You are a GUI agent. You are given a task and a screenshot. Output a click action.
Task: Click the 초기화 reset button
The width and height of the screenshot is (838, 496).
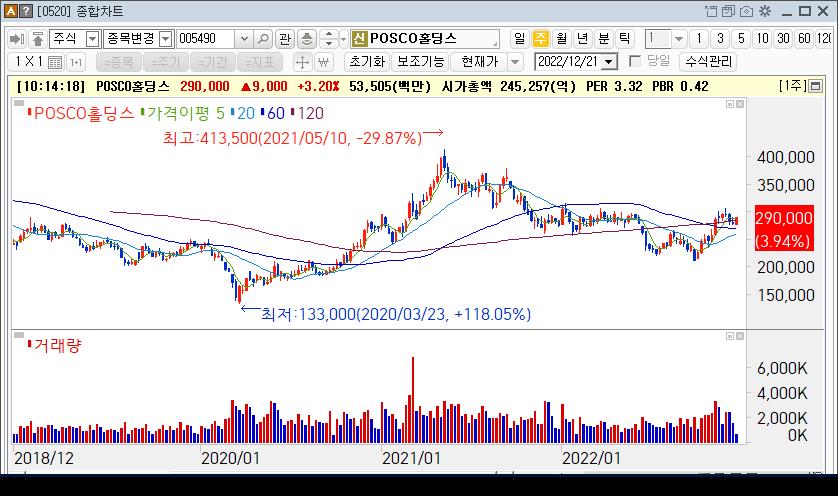(x=367, y=62)
